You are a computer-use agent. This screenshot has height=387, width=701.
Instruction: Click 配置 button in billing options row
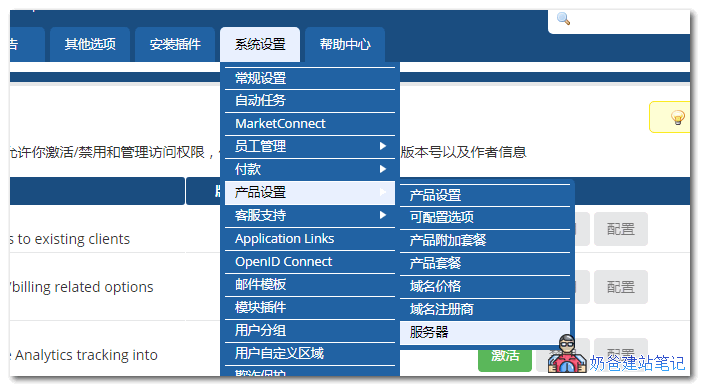(x=621, y=287)
